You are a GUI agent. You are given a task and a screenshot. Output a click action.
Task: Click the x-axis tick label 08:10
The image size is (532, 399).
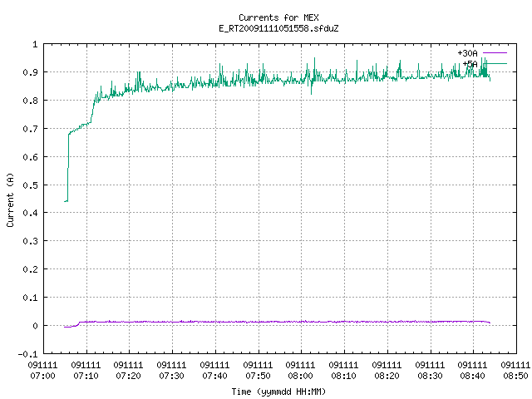(343, 376)
